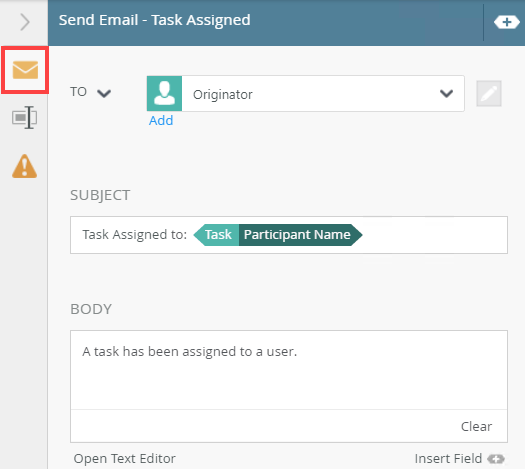Click the Insert Field tag icon
Viewport: 525px width, 469px height.
tap(496, 459)
